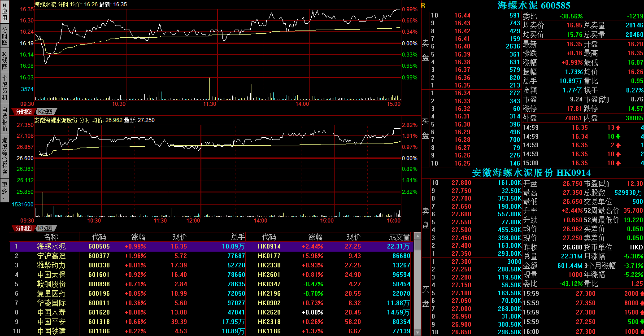Click the stock list scrollbar up arrow
Viewport: 644px width, 336px height.
coord(418,236)
